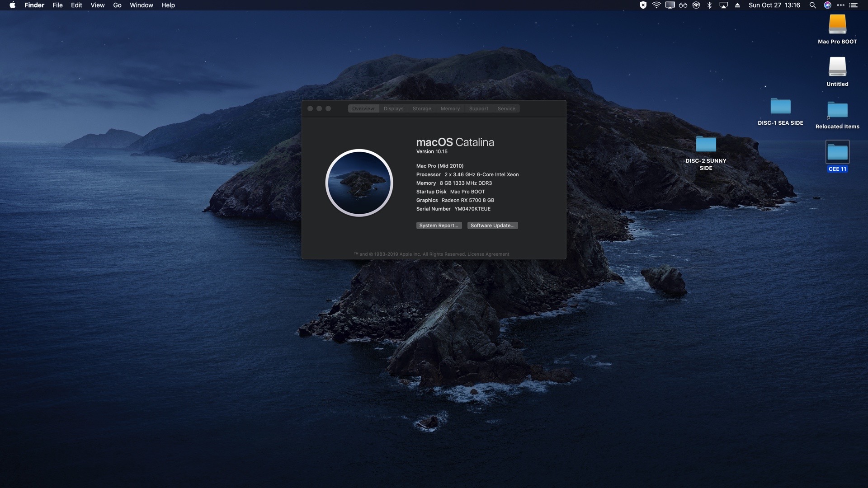
Task: Open the AirPlay display menu
Action: 723,5
